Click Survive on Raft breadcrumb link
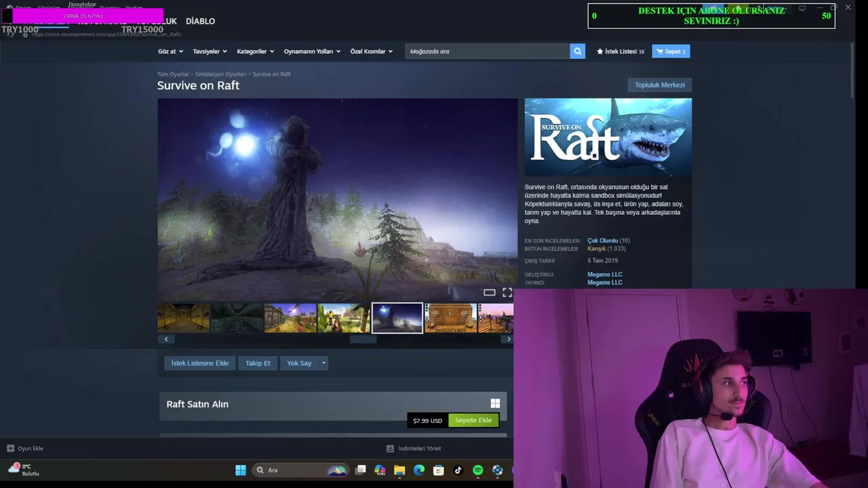Image resolution: width=868 pixels, height=488 pixels. click(271, 74)
